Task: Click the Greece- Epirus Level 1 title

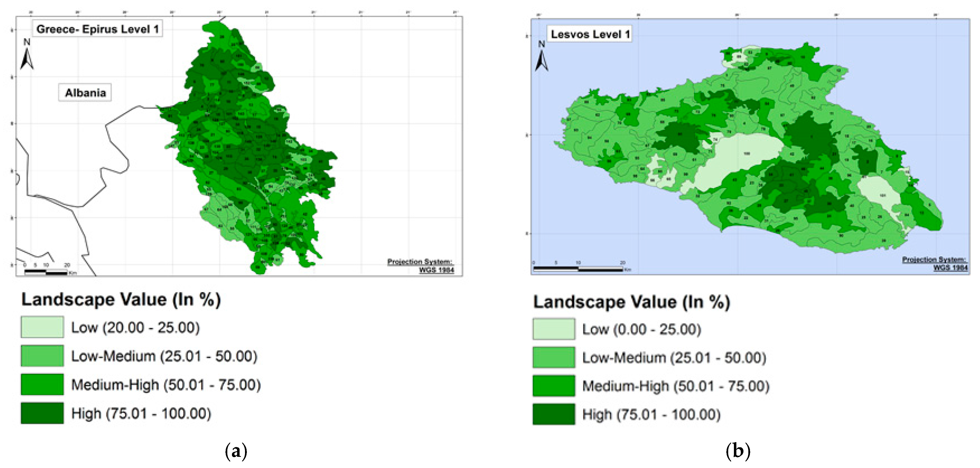Action: coord(97,29)
